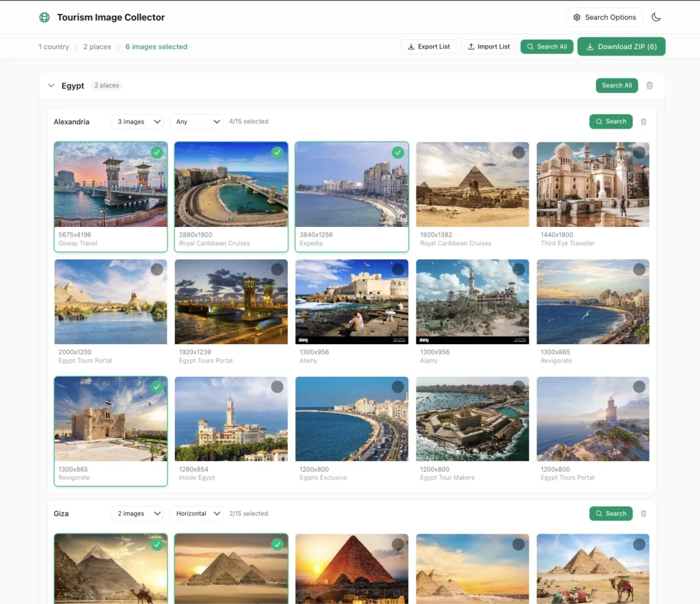
Task: Delete Giza place trash icon
Action: tap(643, 513)
